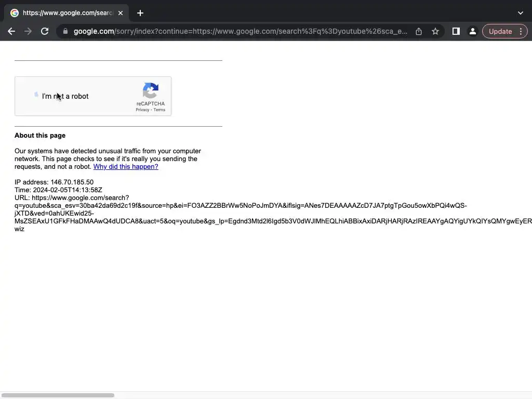Image resolution: width=532 pixels, height=399 pixels.
Task: Bookmark this tab with the star icon
Action: [435, 31]
